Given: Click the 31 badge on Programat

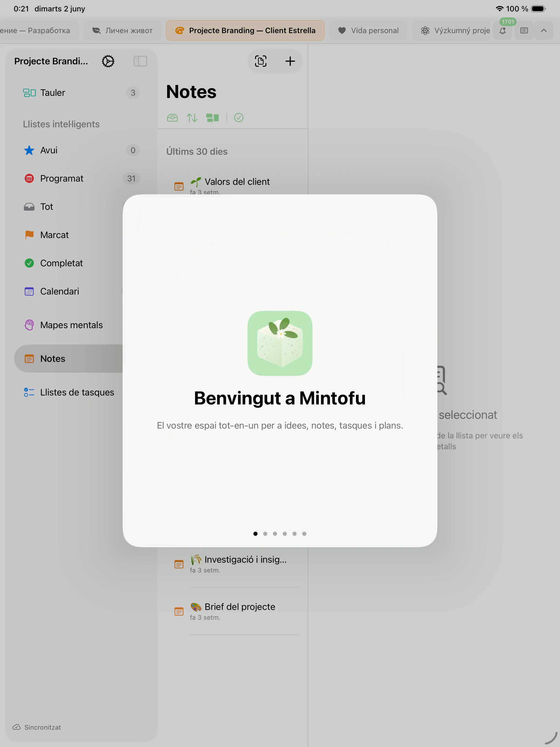Looking at the screenshot, I should (131, 178).
